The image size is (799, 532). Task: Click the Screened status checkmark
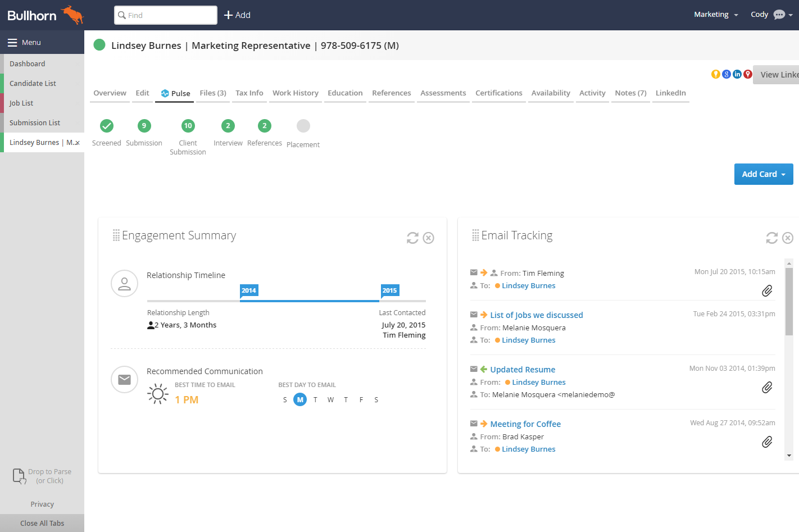coord(107,126)
